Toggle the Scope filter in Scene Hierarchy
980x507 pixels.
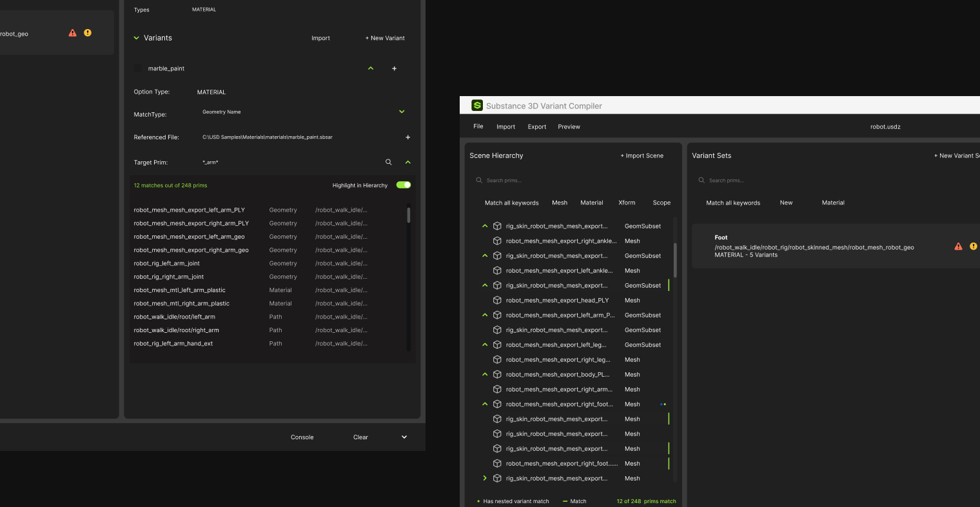[661, 203]
